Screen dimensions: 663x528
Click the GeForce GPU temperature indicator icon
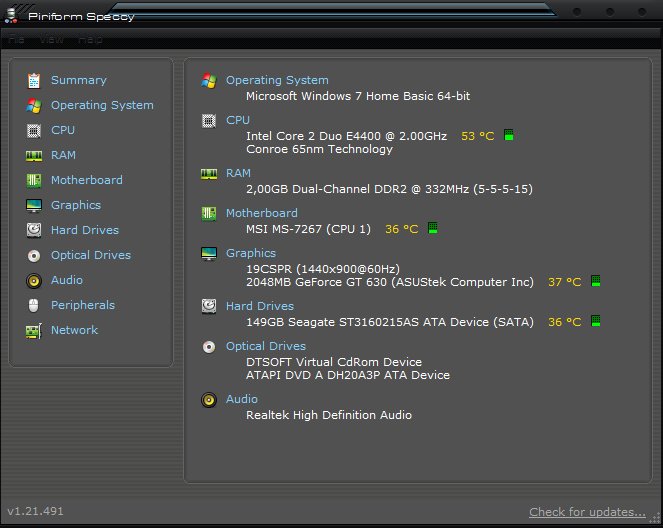pos(595,282)
